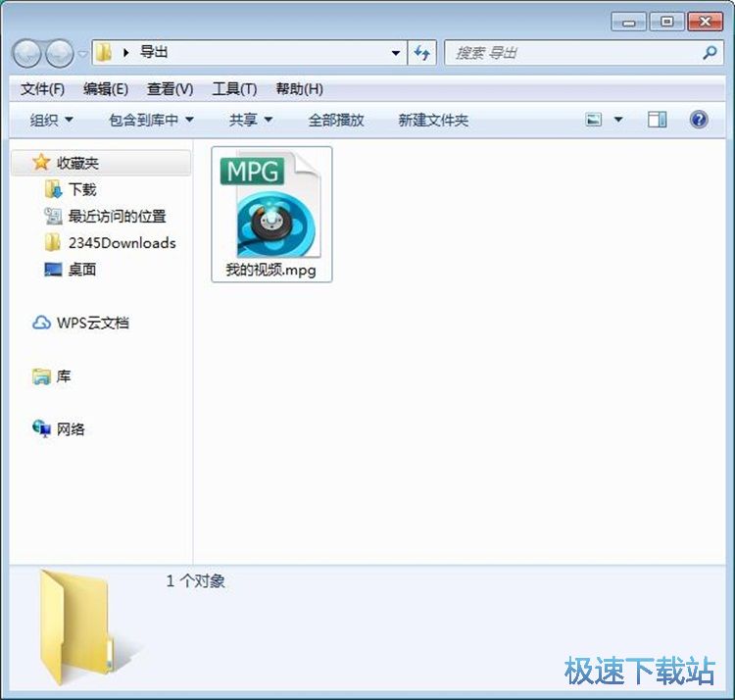This screenshot has width=735, height=700.
Task: Click the 1 个对象 status text
Action: [195, 581]
